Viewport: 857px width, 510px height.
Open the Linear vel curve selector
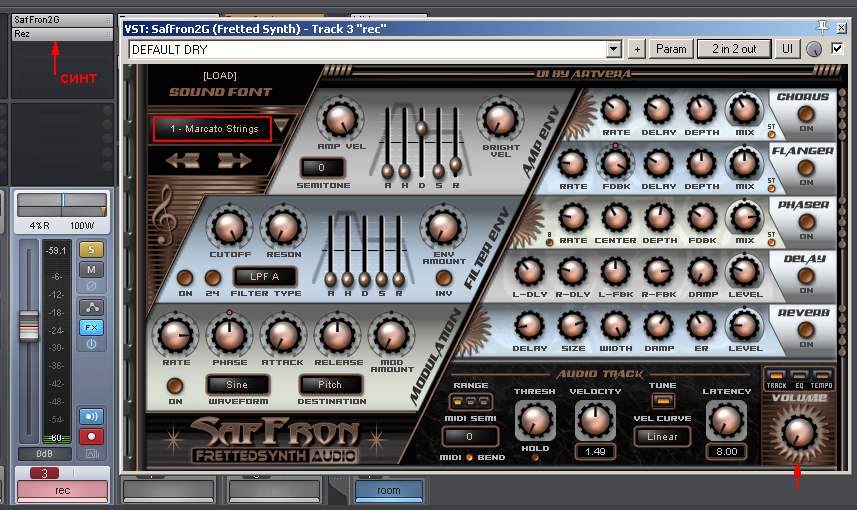coord(662,437)
